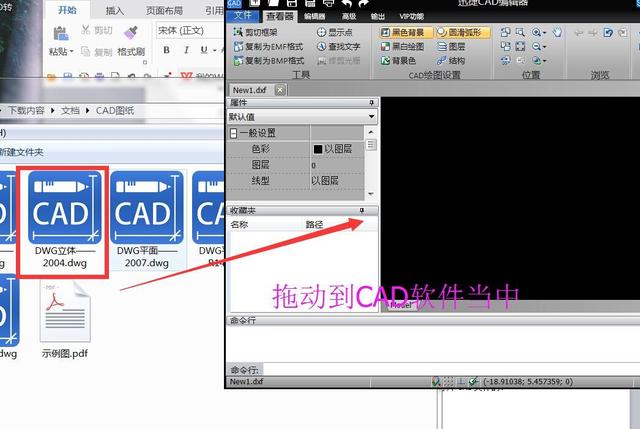The image size is (640, 429).
Task: Click the 复制 copy button in WPS
Action: click(97, 52)
